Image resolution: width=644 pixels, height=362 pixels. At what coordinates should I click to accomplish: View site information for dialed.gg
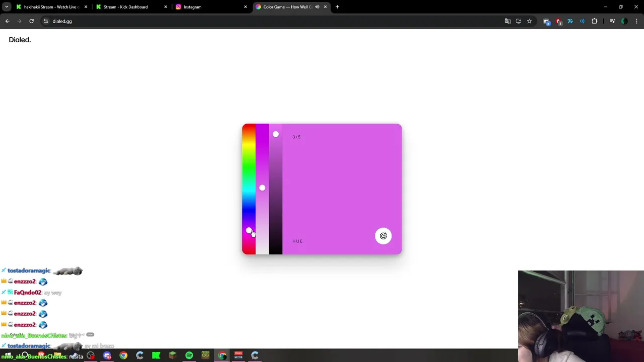tap(46, 21)
